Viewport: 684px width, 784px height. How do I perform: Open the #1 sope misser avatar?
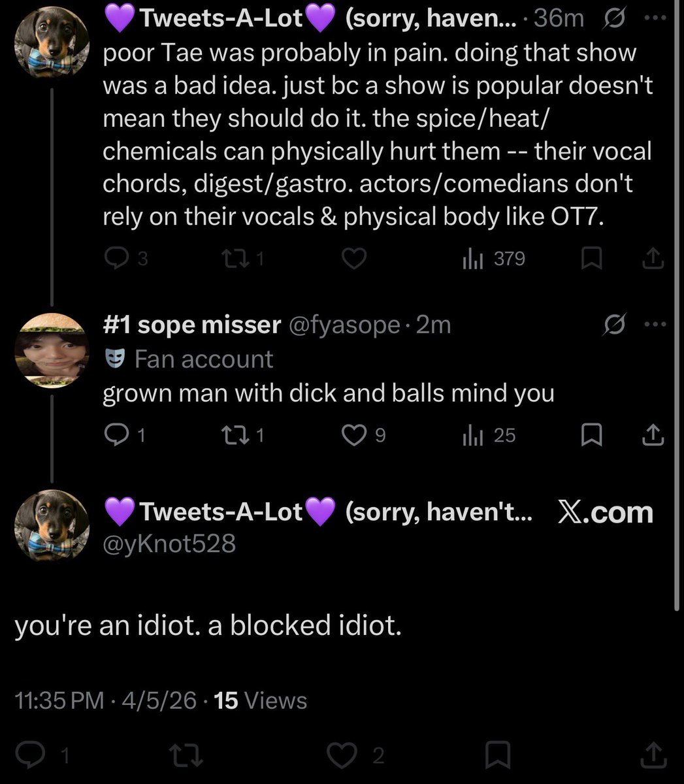click(x=52, y=350)
